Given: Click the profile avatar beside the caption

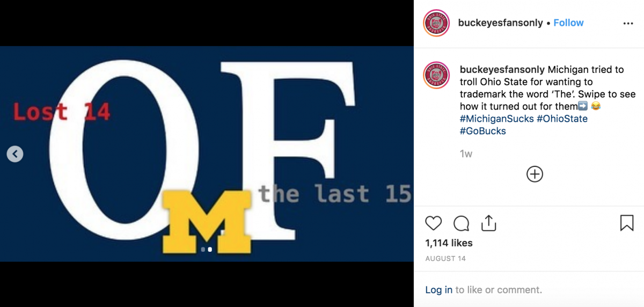Looking at the screenshot, I should (436, 75).
